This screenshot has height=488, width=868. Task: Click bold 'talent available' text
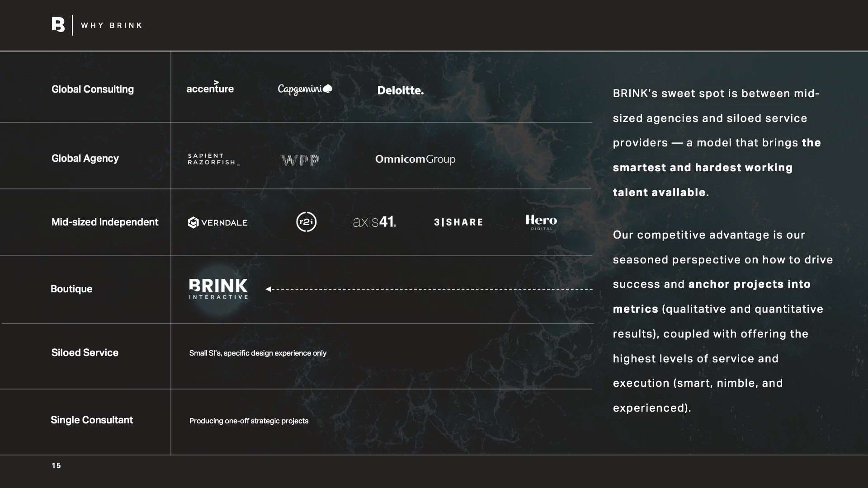[x=659, y=192]
